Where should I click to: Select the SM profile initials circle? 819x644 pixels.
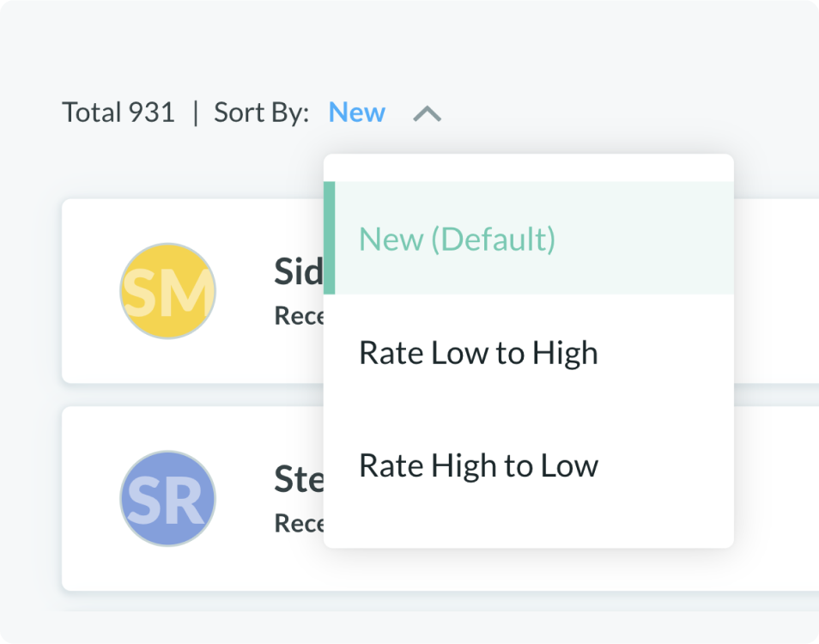[x=167, y=290]
